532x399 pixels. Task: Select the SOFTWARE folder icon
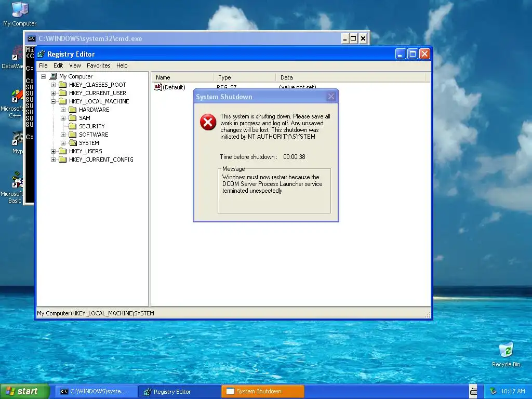(73, 135)
